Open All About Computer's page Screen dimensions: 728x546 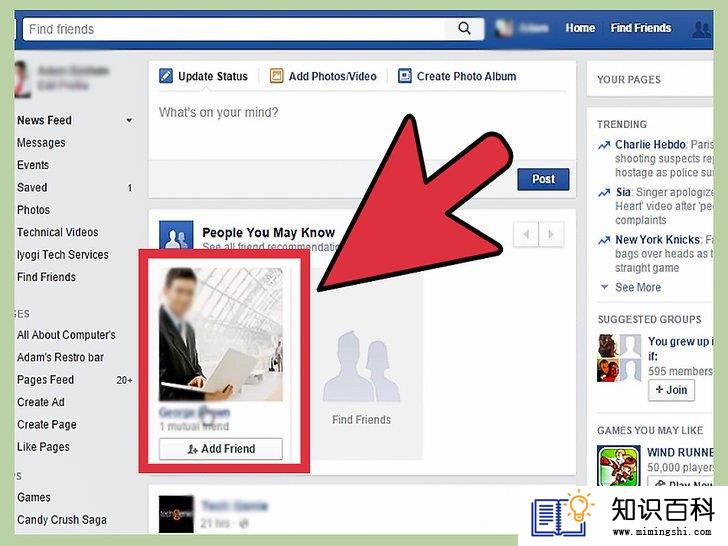(x=66, y=335)
